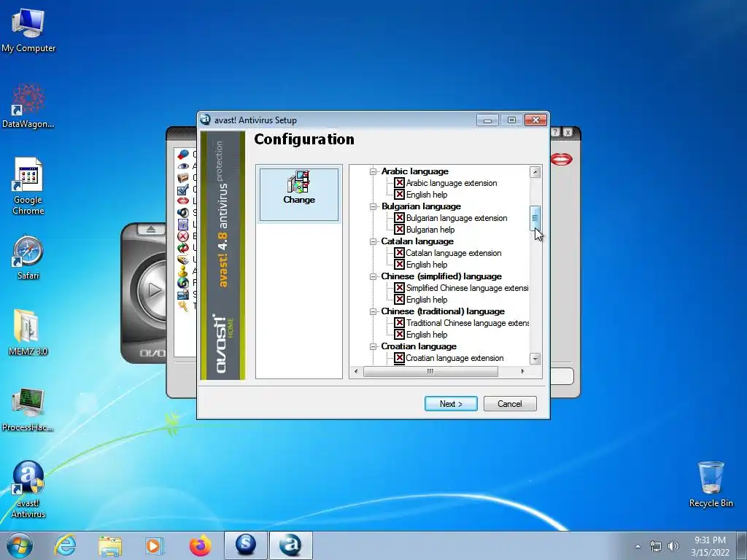Open avast! Antivirus desktop shortcut

tap(28, 489)
